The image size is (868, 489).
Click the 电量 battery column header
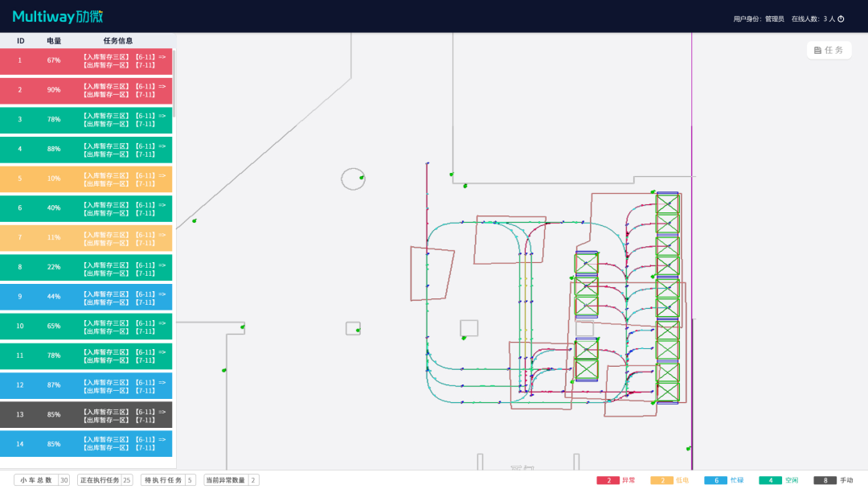tap(54, 41)
